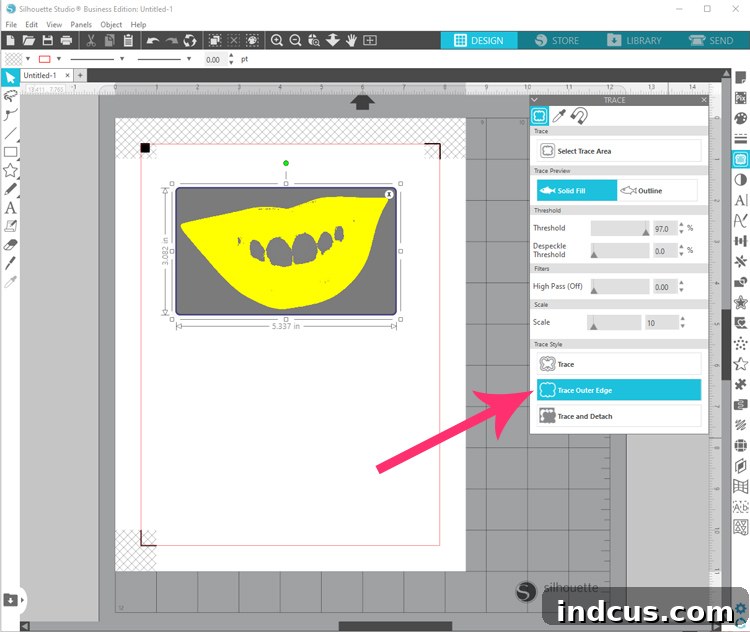
Task: Click the line thickness input field
Action: (x=214, y=59)
